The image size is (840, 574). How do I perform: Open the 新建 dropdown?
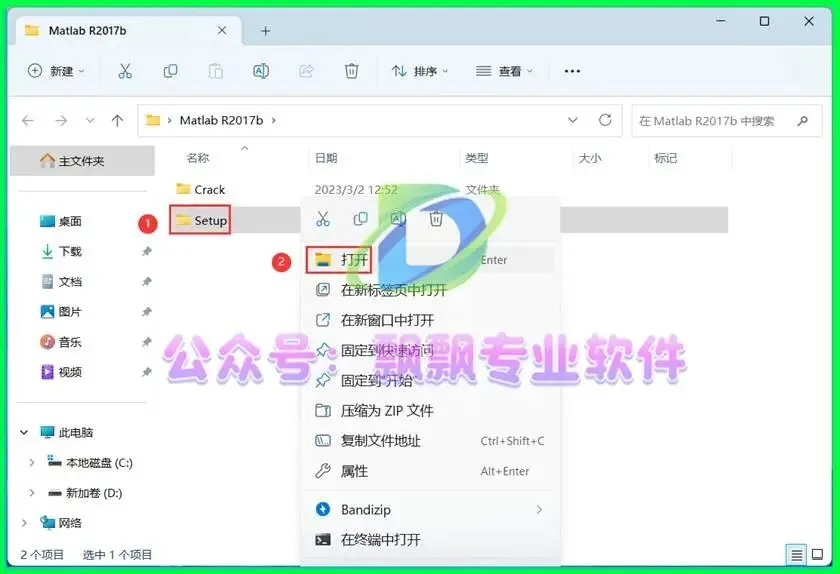click(x=56, y=71)
